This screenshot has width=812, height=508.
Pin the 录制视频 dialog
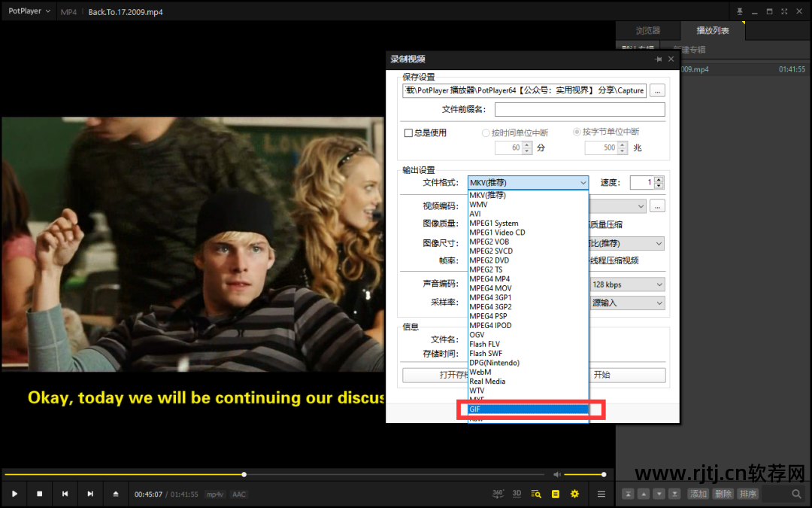coord(658,59)
